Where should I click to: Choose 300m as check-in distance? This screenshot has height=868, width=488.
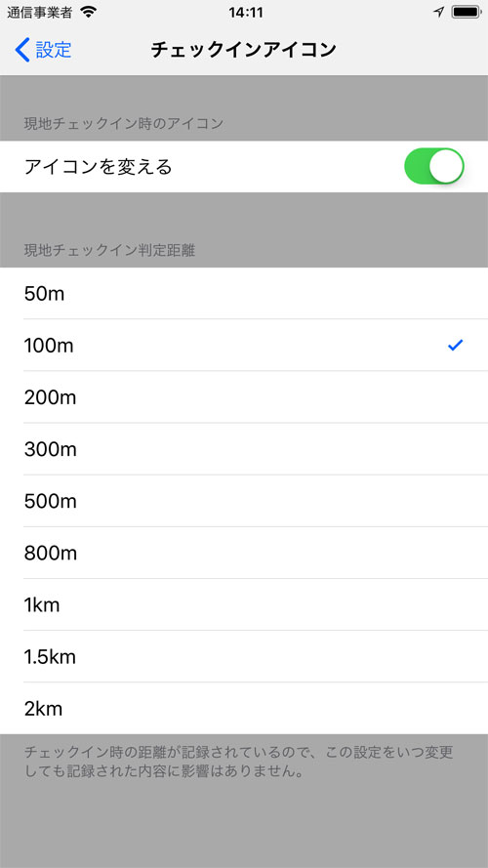click(244, 449)
